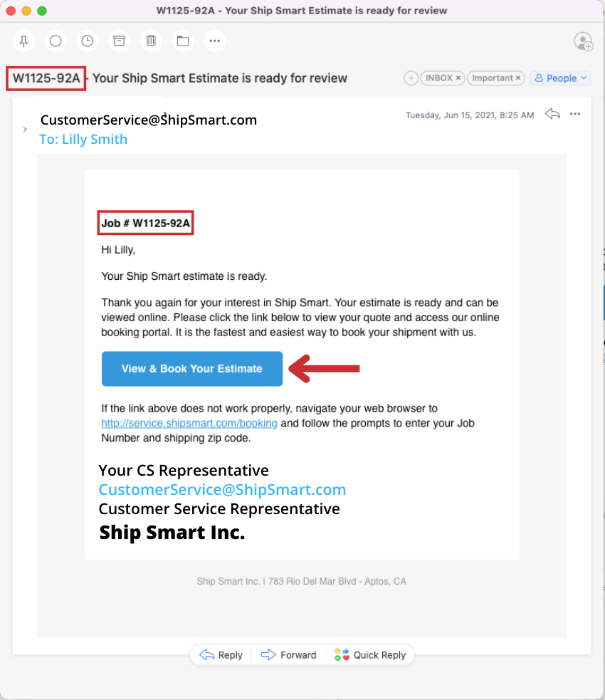Mark message unread with the circle icon
The height and width of the screenshot is (700, 605).
click(56, 41)
